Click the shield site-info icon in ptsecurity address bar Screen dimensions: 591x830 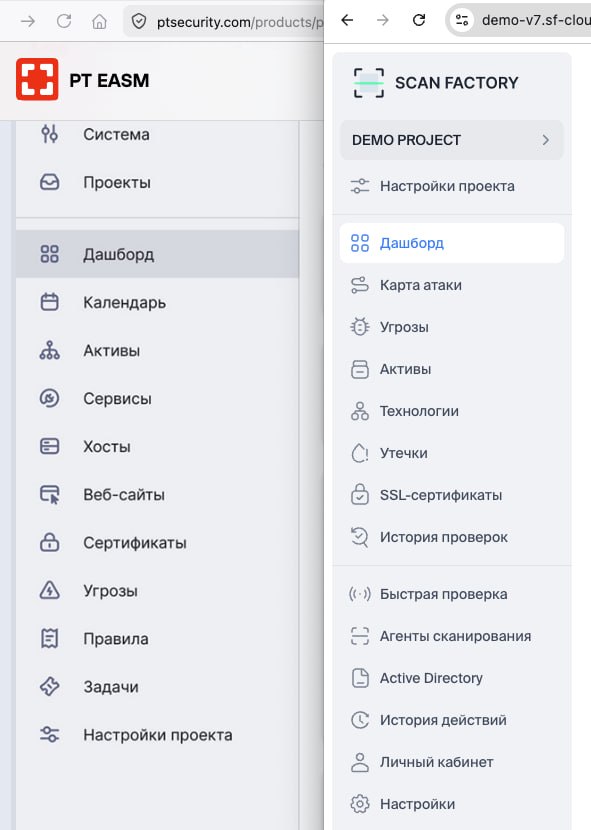click(139, 22)
